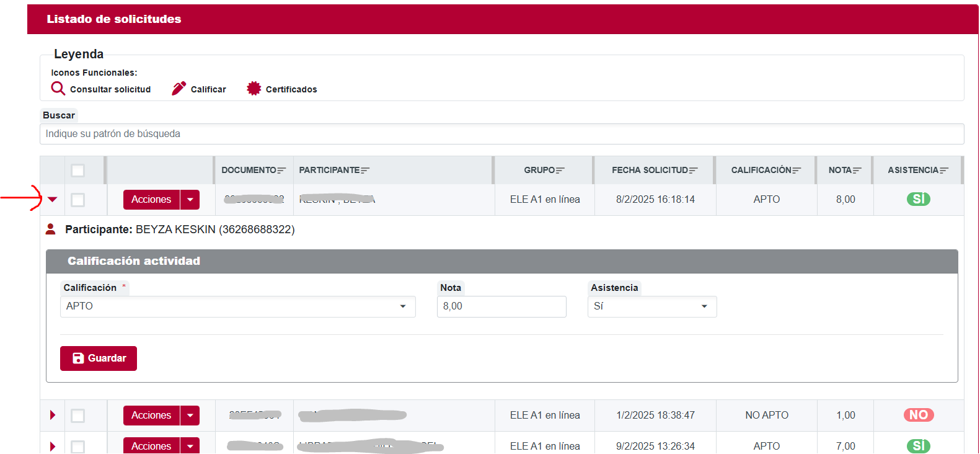Expand the NO APTO row details
Screen dimensions: 980x454
click(53, 416)
